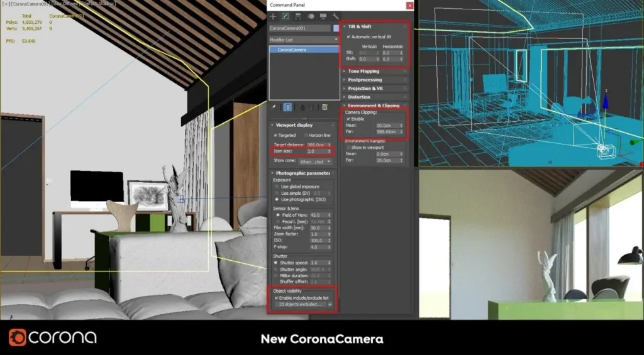
Task: Enable the Horizon line checkbox
Action: 306,135
